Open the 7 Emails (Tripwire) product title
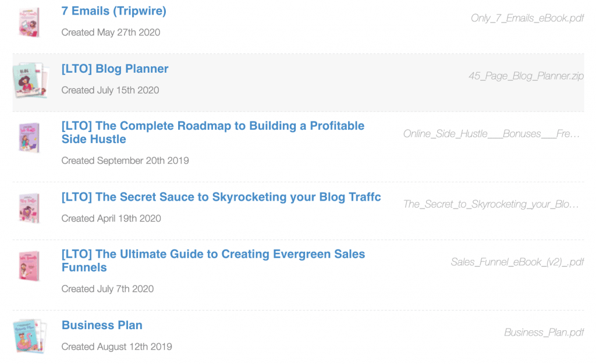Image resolution: width=596 pixels, height=364 pixels. tap(114, 11)
